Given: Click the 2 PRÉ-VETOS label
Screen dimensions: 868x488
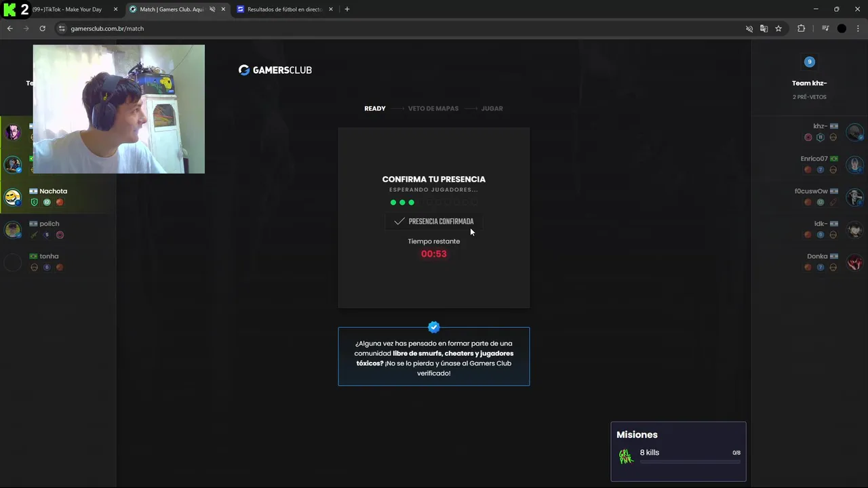Looking at the screenshot, I should point(809,97).
